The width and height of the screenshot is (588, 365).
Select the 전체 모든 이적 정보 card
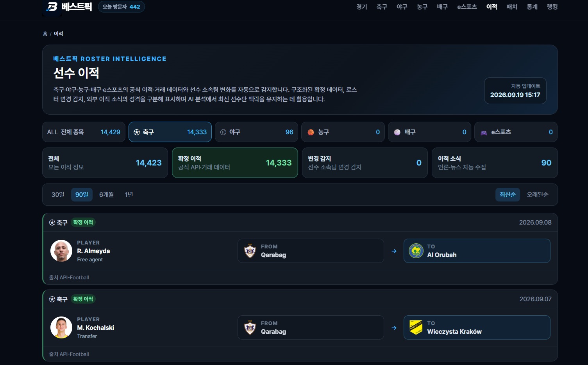(x=105, y=163)
